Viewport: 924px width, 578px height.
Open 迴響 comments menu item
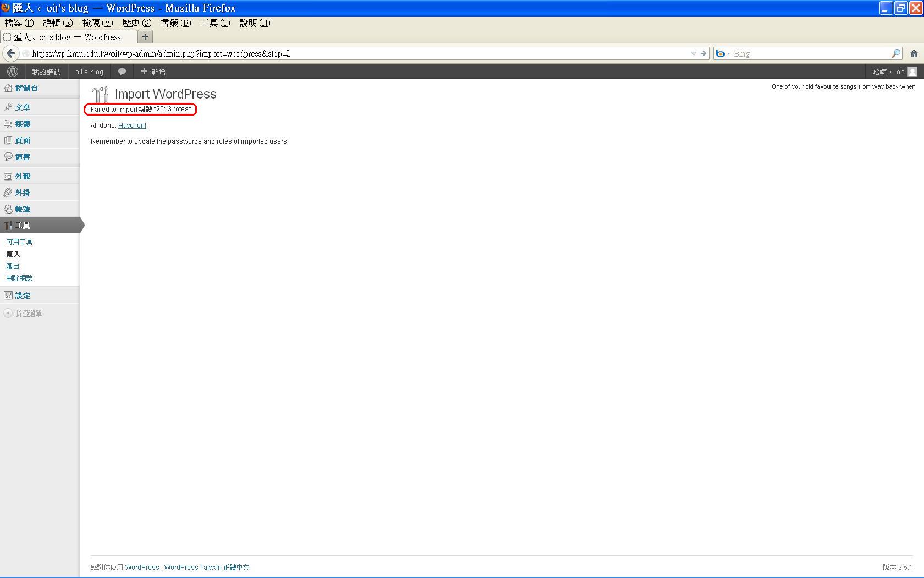coord(23,157)
